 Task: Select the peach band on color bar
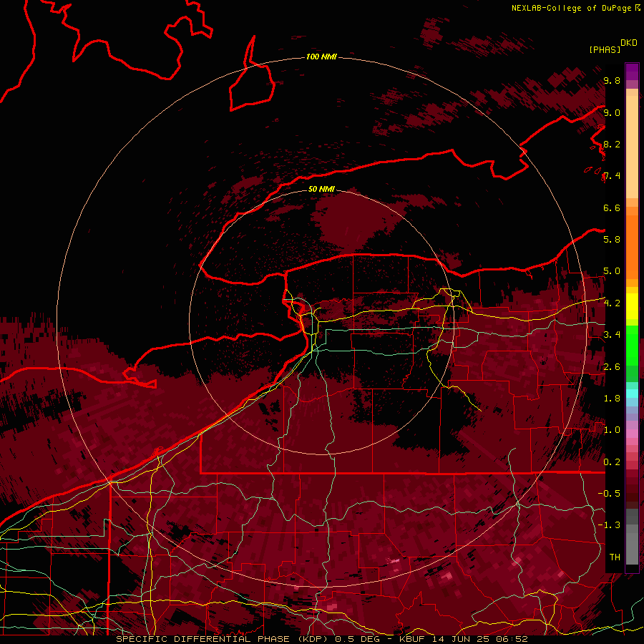pyautogui.click(x=632, y=147)
